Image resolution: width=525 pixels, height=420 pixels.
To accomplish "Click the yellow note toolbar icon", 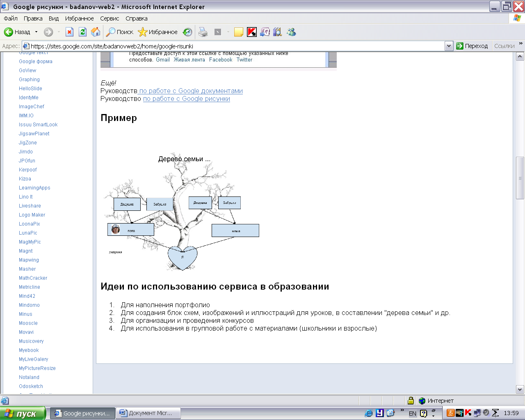I will tap(239, 32).
